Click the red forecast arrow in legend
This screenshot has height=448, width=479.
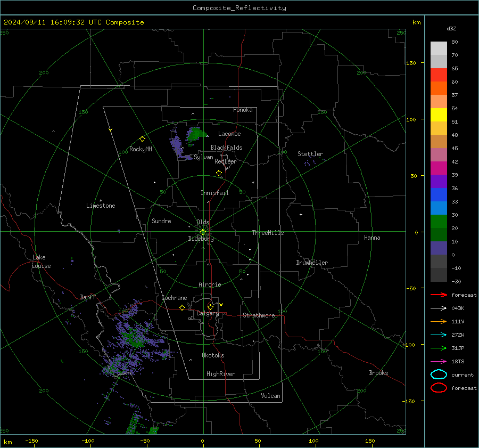439,295
